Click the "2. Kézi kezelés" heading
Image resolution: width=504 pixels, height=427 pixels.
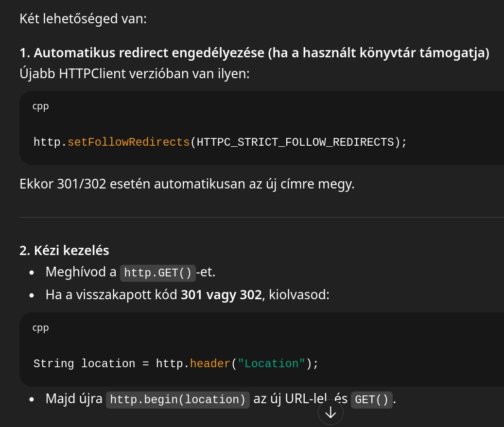pos(64,251)
